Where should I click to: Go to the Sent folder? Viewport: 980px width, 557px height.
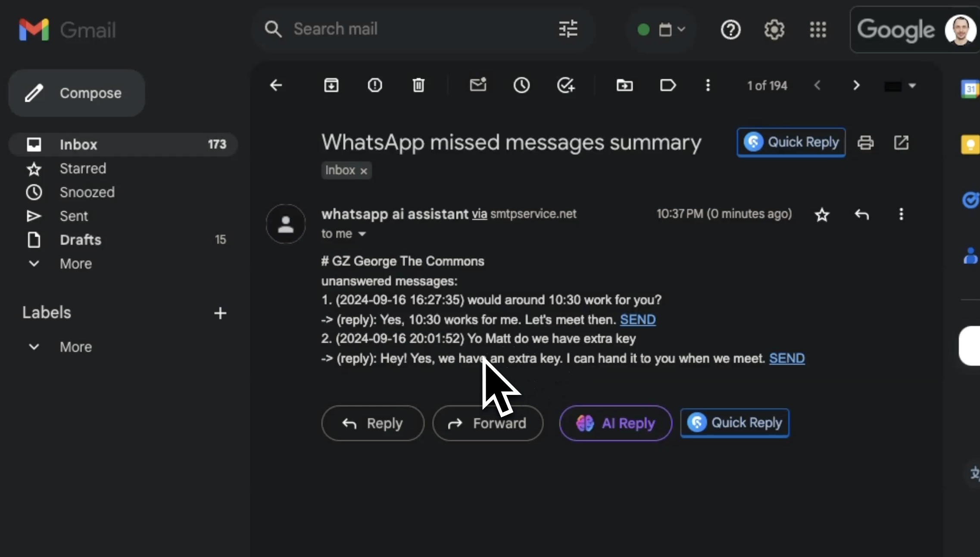pos(74,216)
